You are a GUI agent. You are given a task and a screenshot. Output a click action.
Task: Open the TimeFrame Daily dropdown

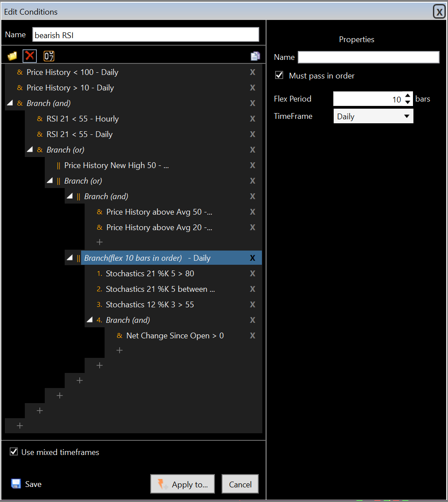[373, 116]
